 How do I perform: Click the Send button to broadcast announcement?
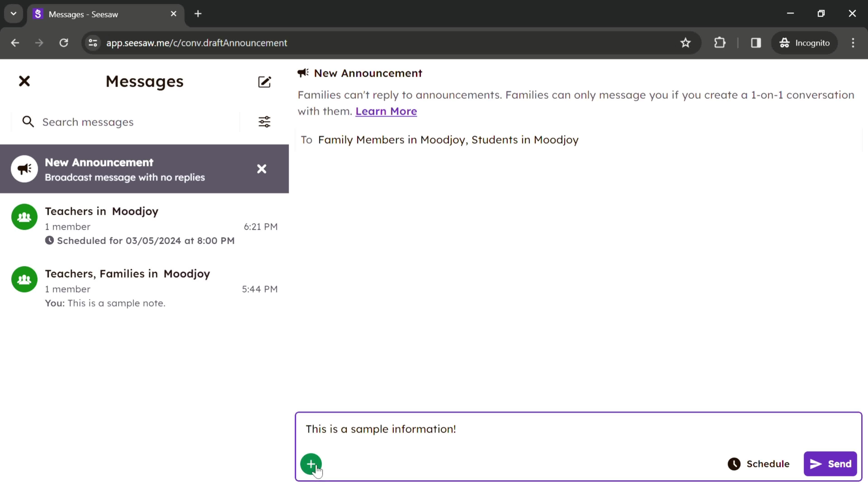click(x=830, y=464)
